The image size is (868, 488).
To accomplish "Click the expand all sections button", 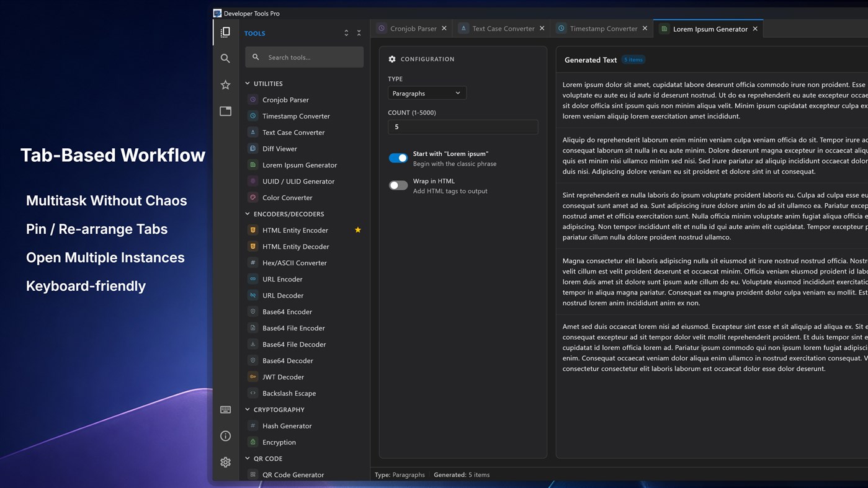I will point(346,33).
